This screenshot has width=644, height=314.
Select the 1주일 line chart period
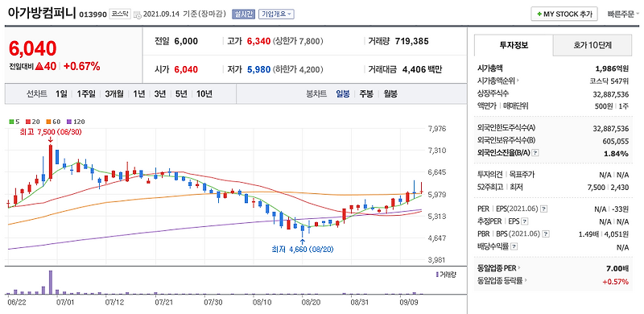pyautogui.click(x=86, y=94)
